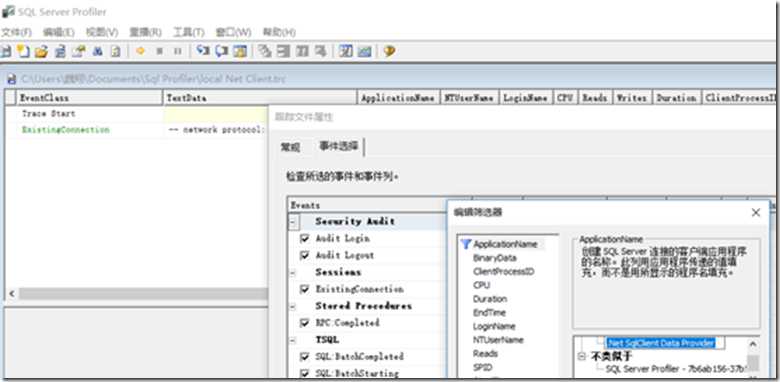
Task: Click the '-- network protocol' TextData cell
Action: point(216,130)
